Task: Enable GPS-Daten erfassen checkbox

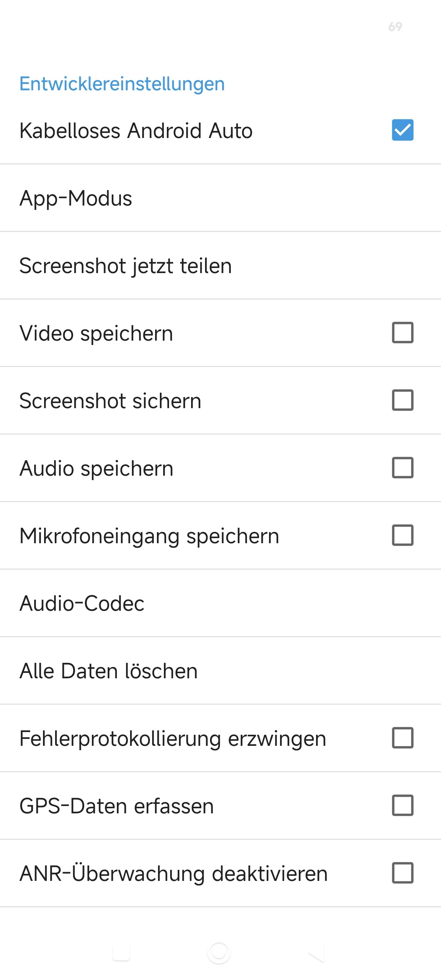Action: pyautogui.click(x=402, y=805)
